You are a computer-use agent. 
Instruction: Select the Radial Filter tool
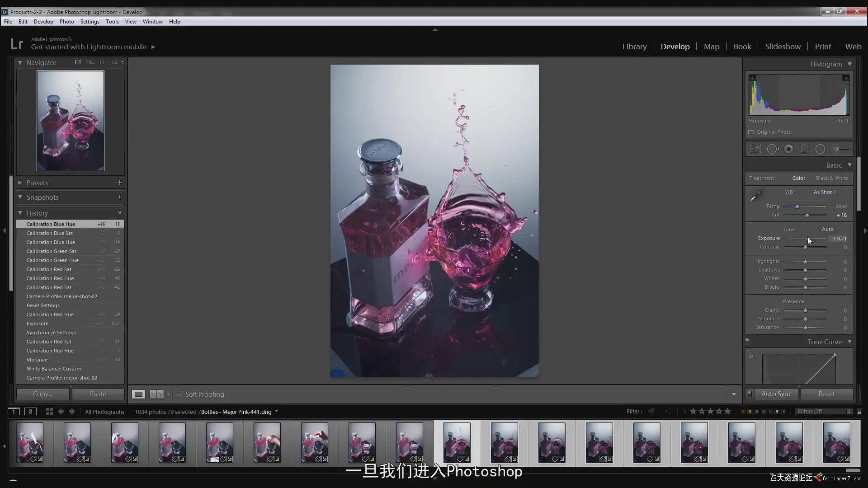click(x=820, y=149)
